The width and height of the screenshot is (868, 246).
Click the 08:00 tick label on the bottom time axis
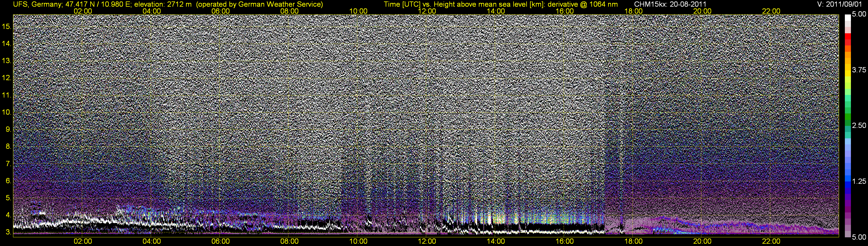pos(289,241)
